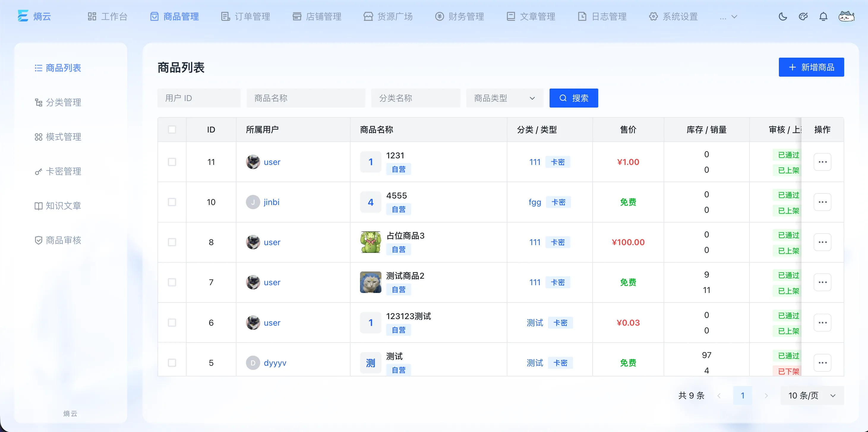Click user avatar in row ID 7
Viewport: 868px width, 432px height.
click(x=253, y=282)
